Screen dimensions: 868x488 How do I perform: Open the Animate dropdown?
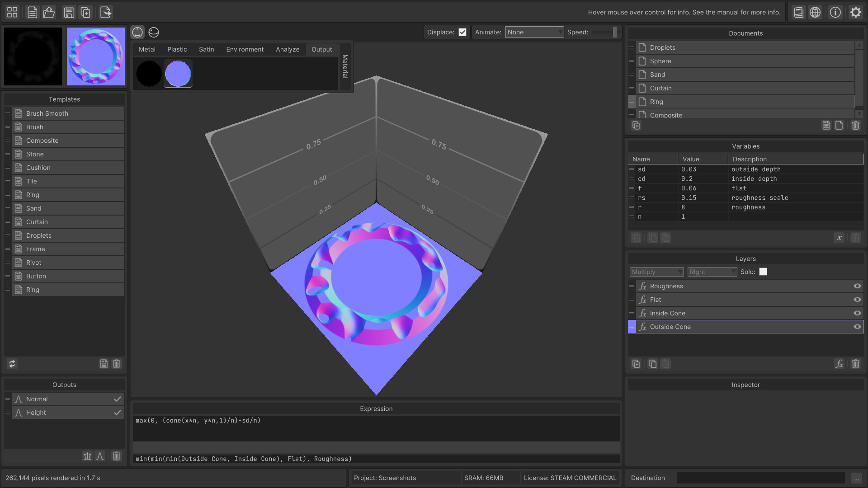(534, 32)
